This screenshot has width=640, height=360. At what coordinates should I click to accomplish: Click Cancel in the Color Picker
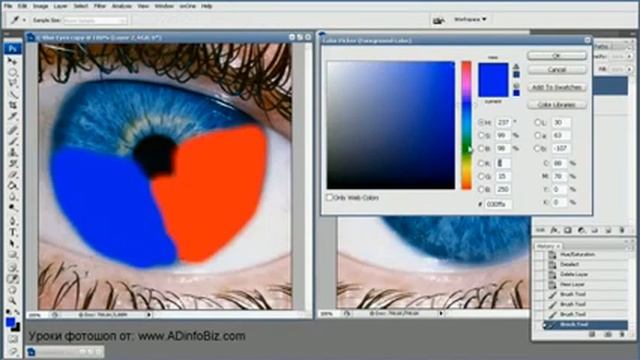pos(557,70)
